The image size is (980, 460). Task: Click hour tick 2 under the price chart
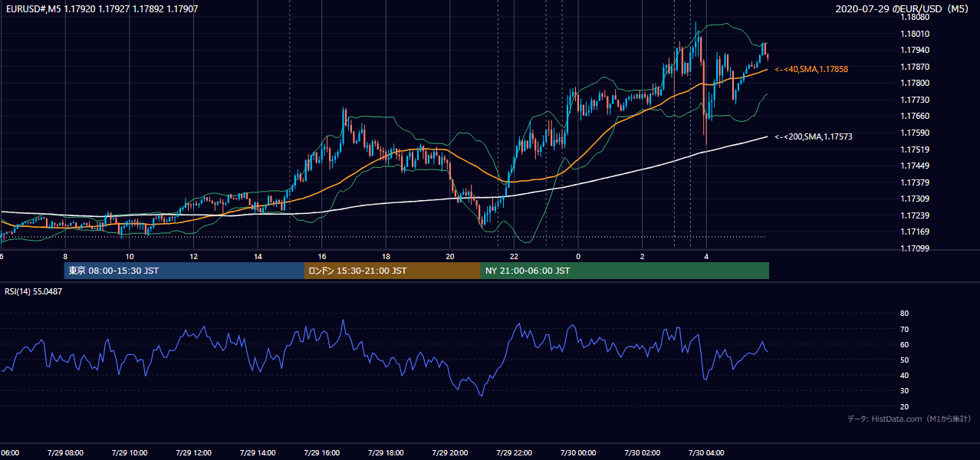click(642, 256)
